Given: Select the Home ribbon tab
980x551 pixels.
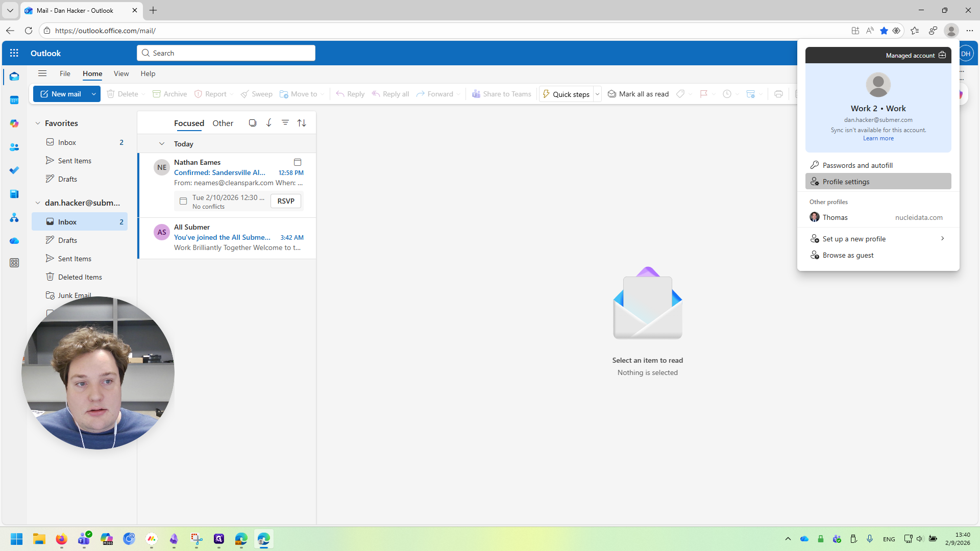Looking at the screenshot, I should [x=92, y=73].
